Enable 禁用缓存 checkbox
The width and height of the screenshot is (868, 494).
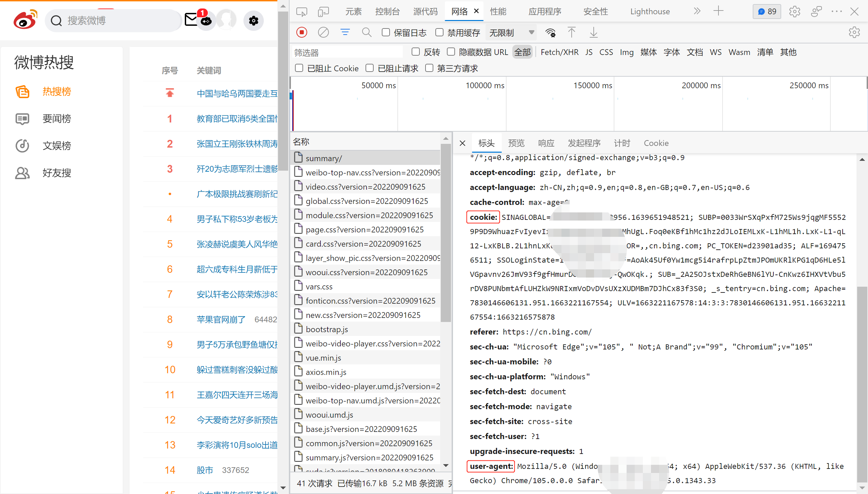pyautogui.click(x=439, y=33)
